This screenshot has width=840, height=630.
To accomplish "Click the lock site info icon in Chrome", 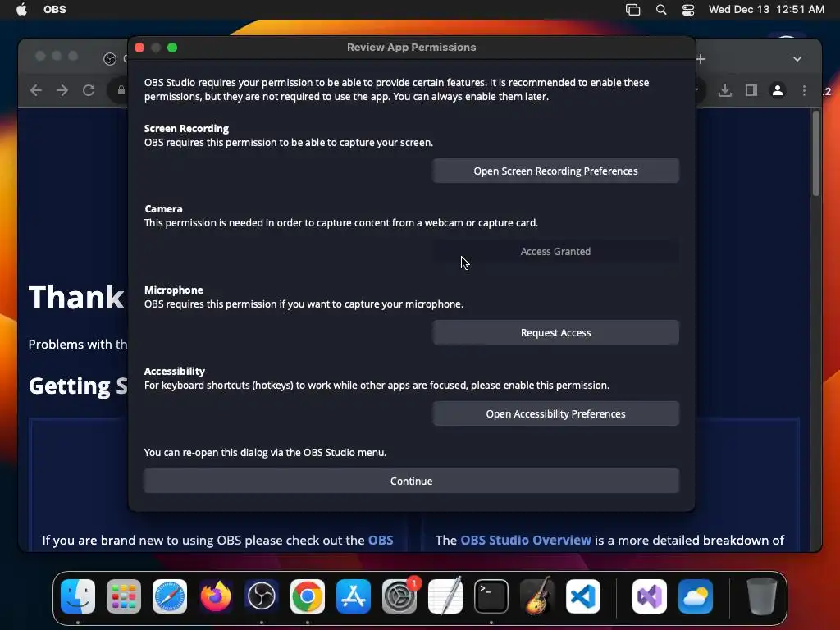I will [x=121, y=90].
